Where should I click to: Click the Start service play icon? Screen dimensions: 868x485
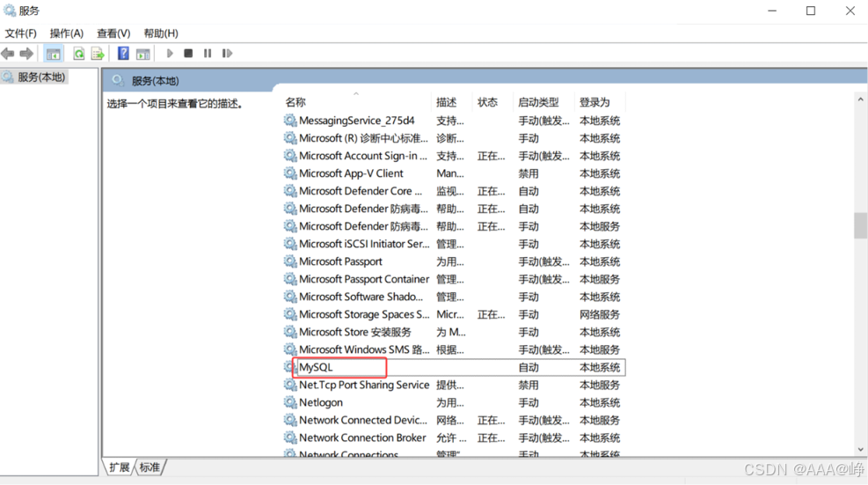[170, 53]
